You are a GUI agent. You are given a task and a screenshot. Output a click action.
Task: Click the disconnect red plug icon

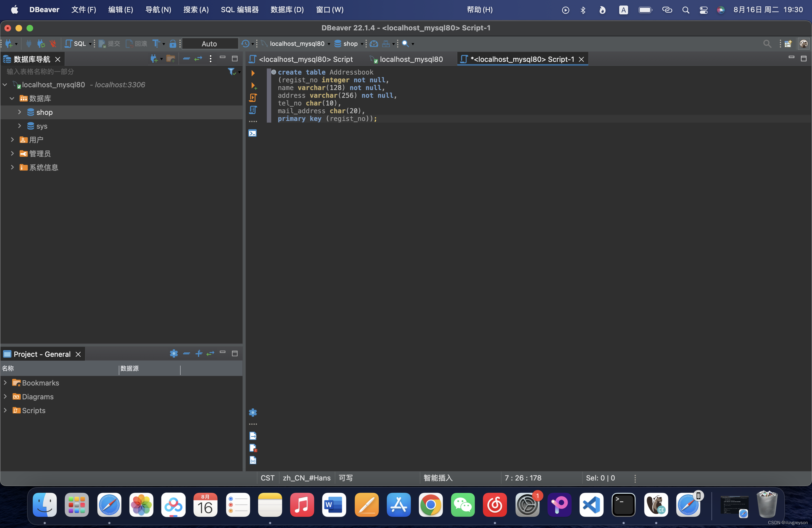point(53,44)
